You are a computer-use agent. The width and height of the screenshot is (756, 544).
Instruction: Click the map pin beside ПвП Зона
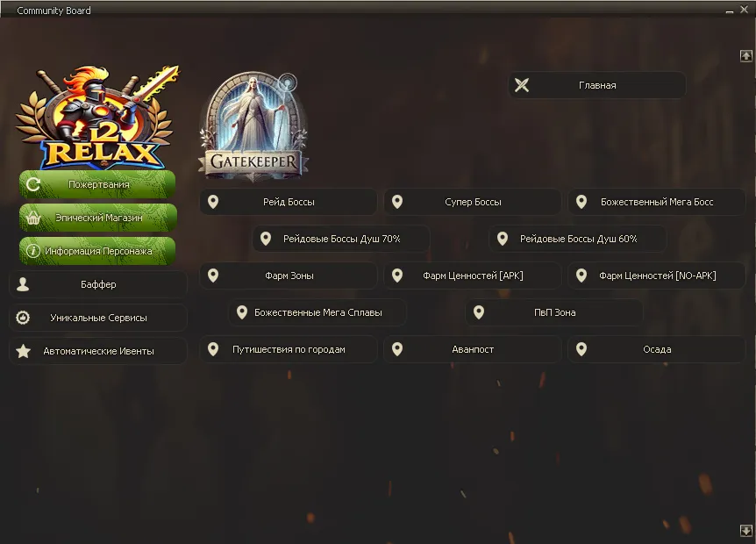coord(478,312)
